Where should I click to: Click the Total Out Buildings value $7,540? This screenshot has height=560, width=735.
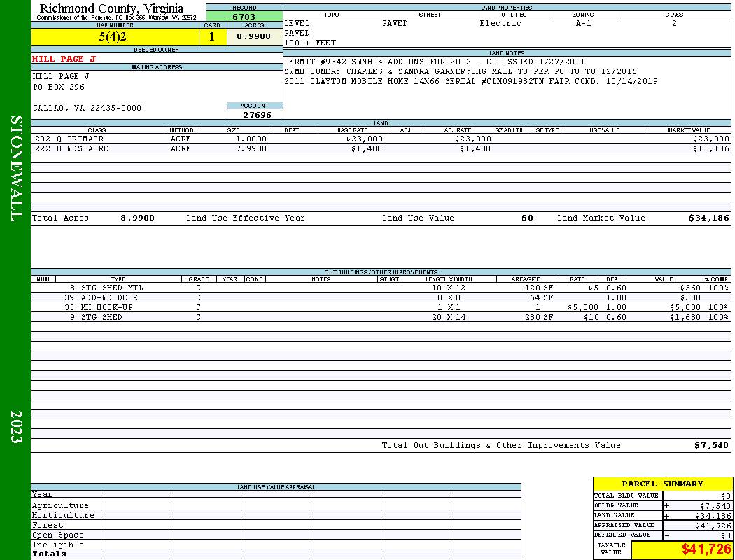point(711,446)
